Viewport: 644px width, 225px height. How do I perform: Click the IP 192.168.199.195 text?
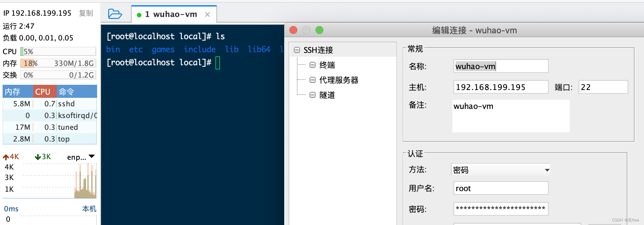pyautogui.click(x=37, y=13)
